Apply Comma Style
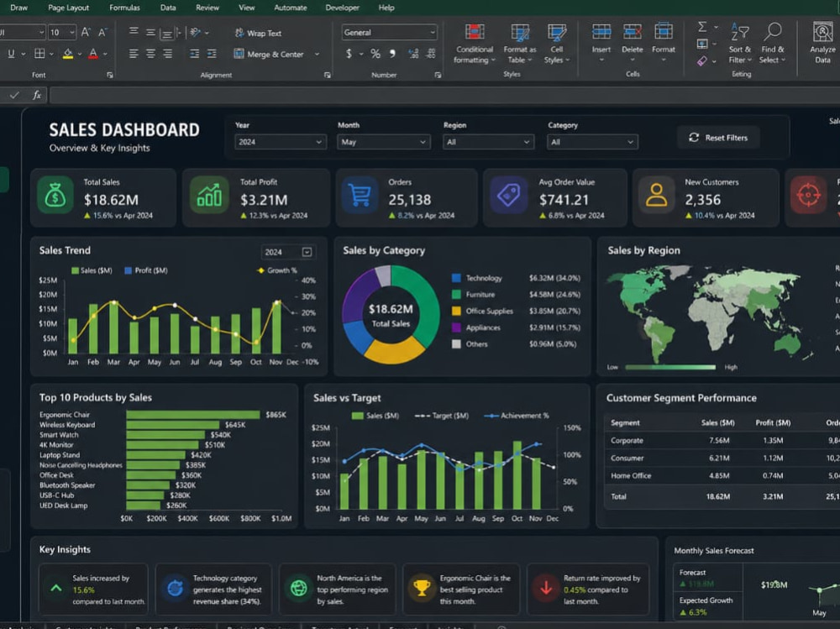 click(x=392, y=54)
